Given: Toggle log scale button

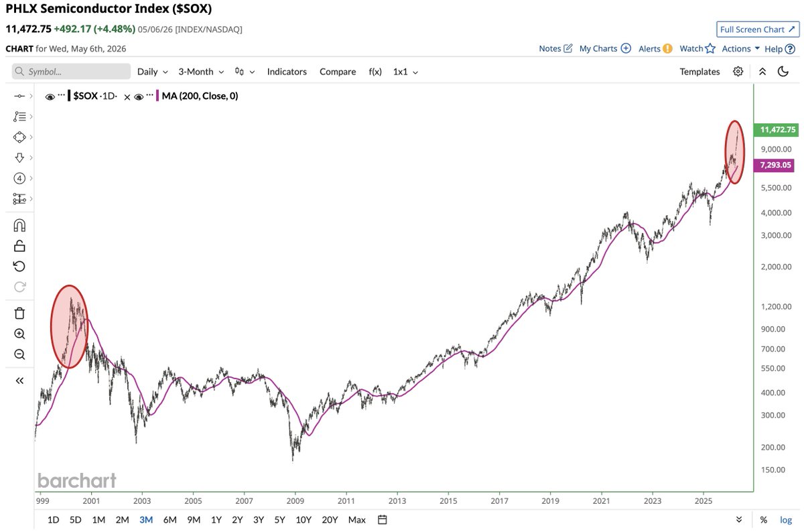Looking at the screenshot, I should pos(785,520).
